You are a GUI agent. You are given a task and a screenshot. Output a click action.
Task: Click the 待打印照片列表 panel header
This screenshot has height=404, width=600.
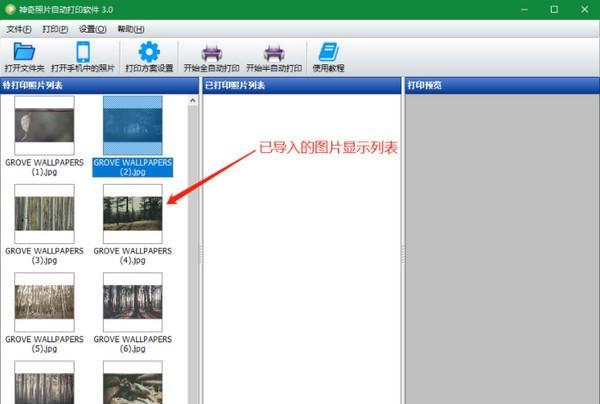[99, 85]
